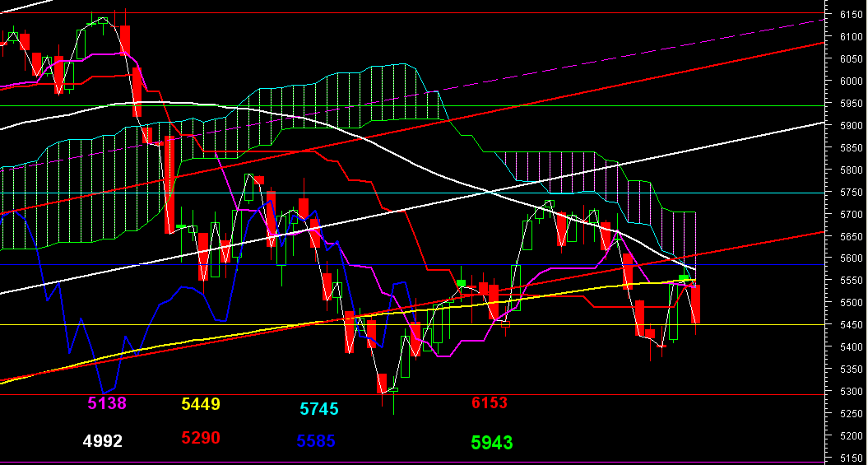Click the 5450 price axis tick

[x=852, y=324]
